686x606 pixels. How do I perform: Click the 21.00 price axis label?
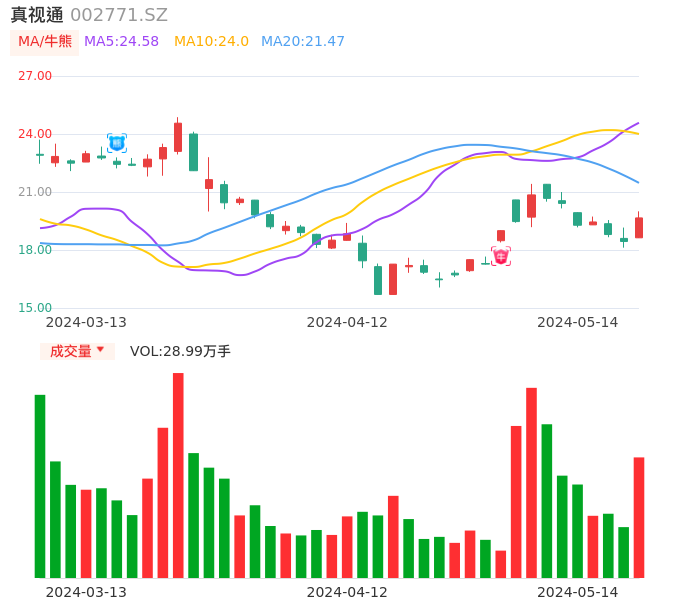(x=35, y=192)
